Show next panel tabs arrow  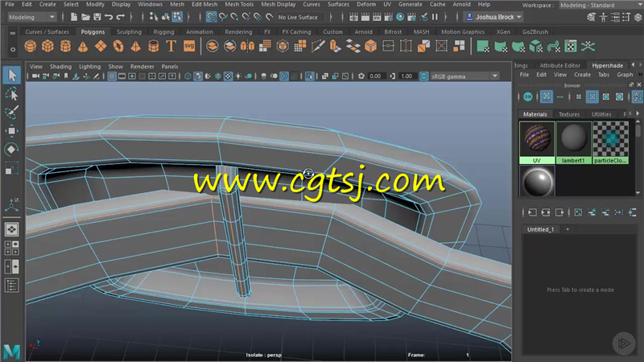[640, 65]
